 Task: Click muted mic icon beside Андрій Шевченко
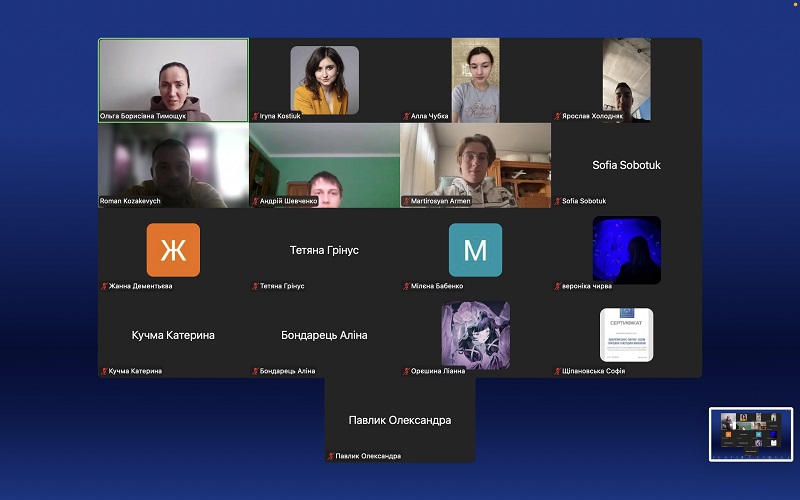(x=256, y=201)
